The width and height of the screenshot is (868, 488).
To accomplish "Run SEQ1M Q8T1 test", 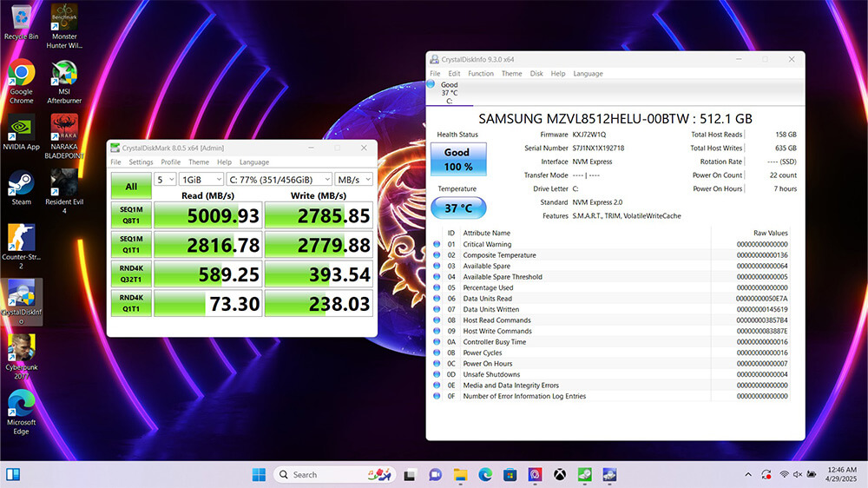I will coord(131,215).
